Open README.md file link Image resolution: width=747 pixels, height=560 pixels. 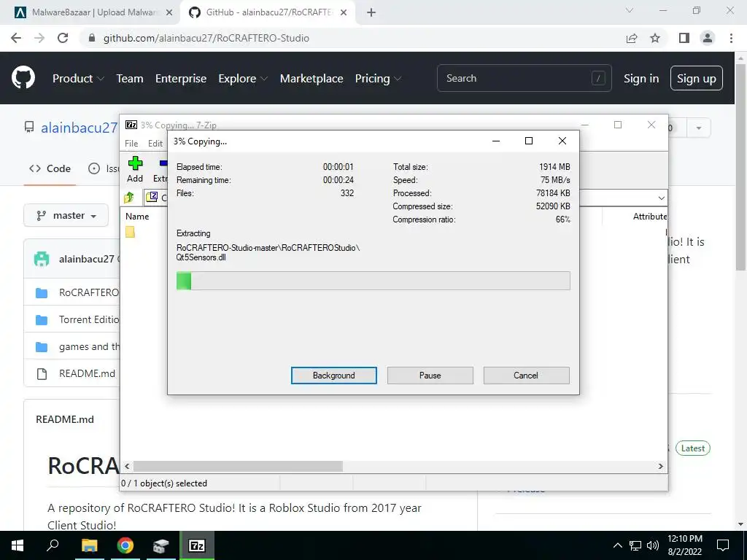[x=88, y=374]
